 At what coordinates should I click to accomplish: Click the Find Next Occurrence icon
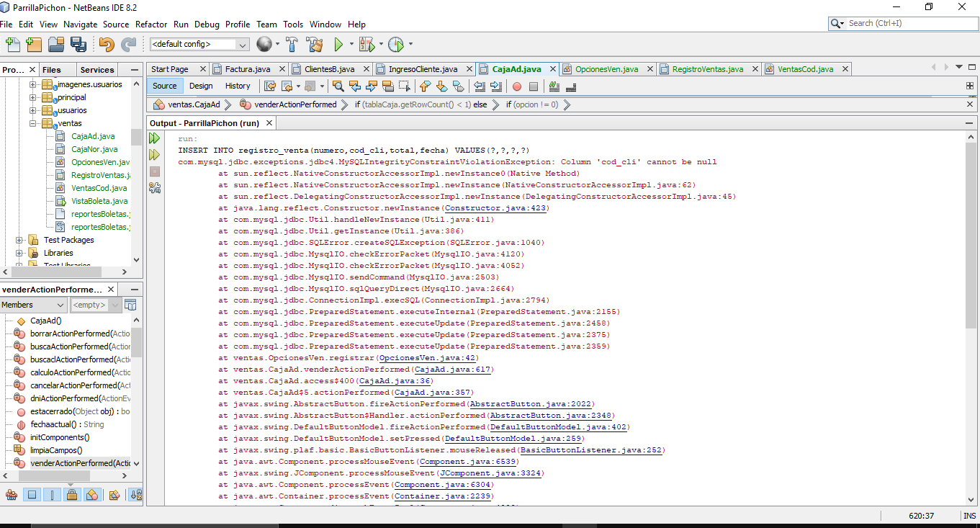pos(371,86)
